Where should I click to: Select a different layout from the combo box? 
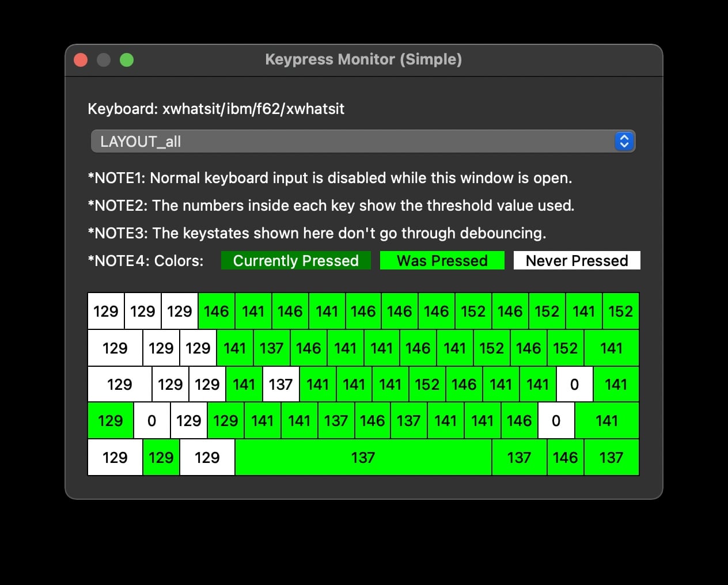[363, 141]
